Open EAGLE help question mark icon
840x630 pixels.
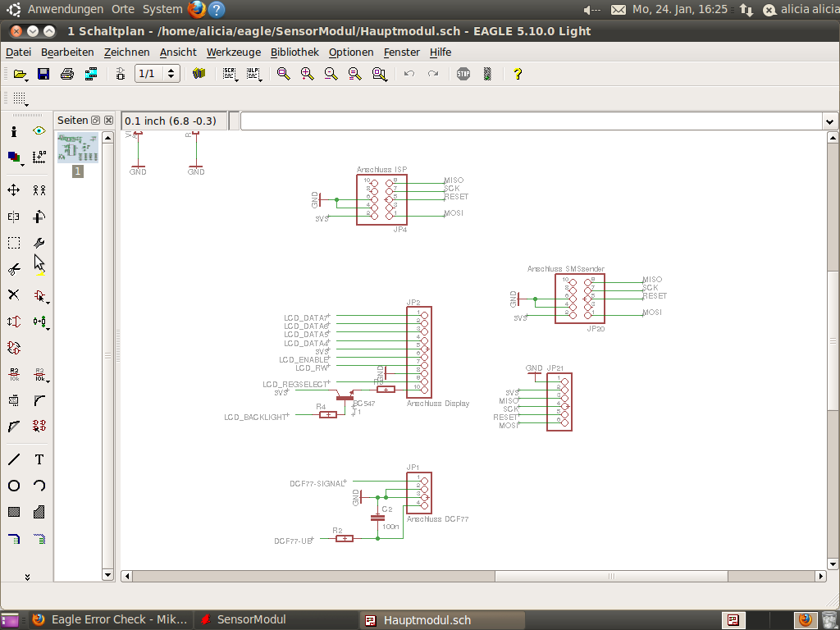click(518, 74)
